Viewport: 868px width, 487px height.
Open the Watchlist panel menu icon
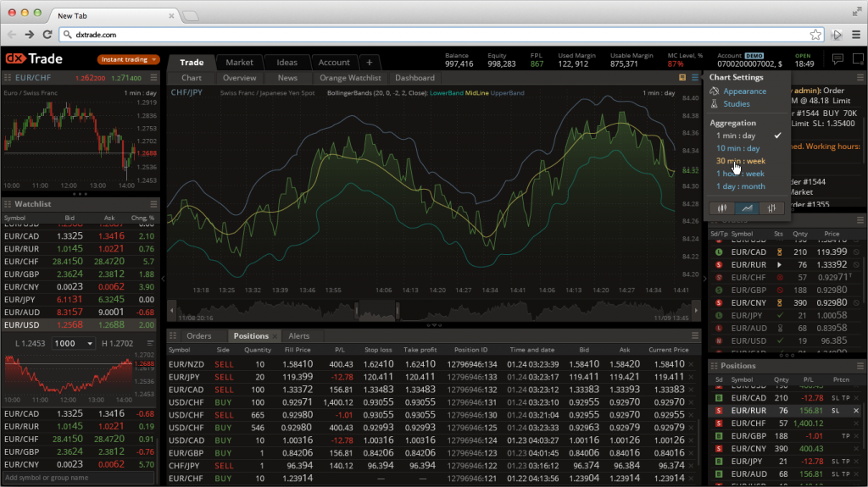pyautogui.click(x=153, y=204)
